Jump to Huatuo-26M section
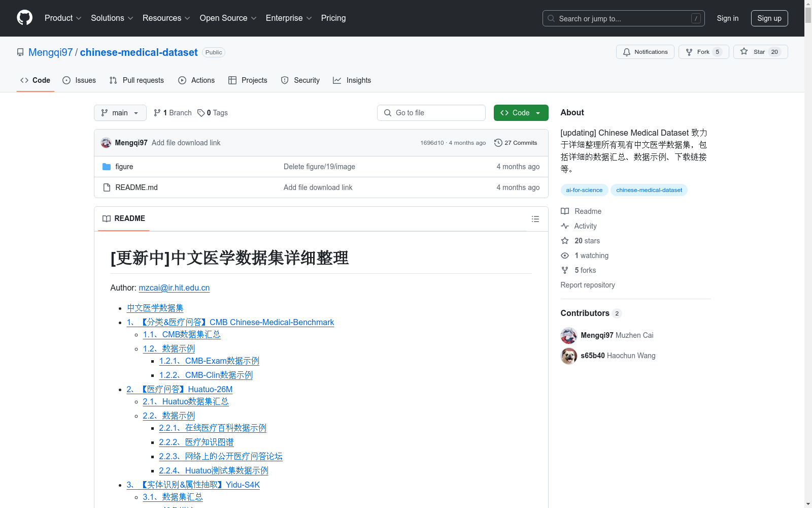Screen dimensions: 812x508 (x=180, y=389)
